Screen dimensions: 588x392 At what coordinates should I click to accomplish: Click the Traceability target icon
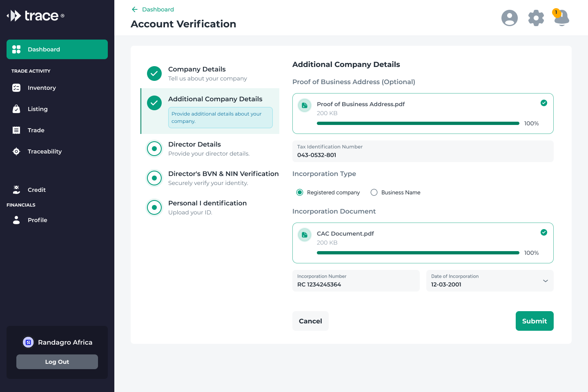(16, 151)
